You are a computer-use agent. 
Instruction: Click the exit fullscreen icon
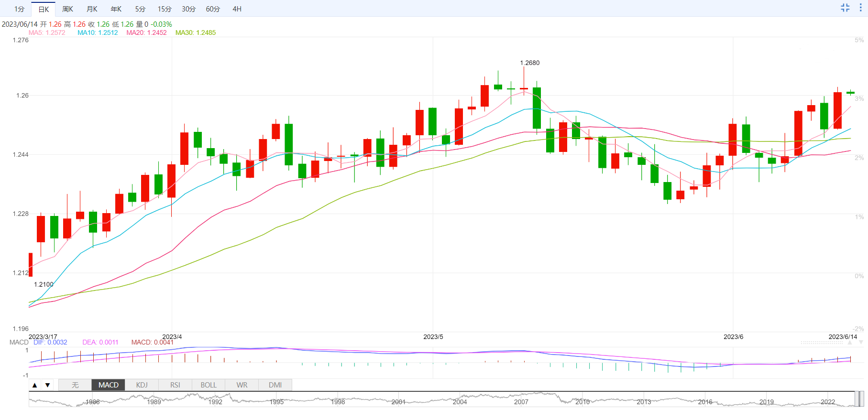coord(845,8)
